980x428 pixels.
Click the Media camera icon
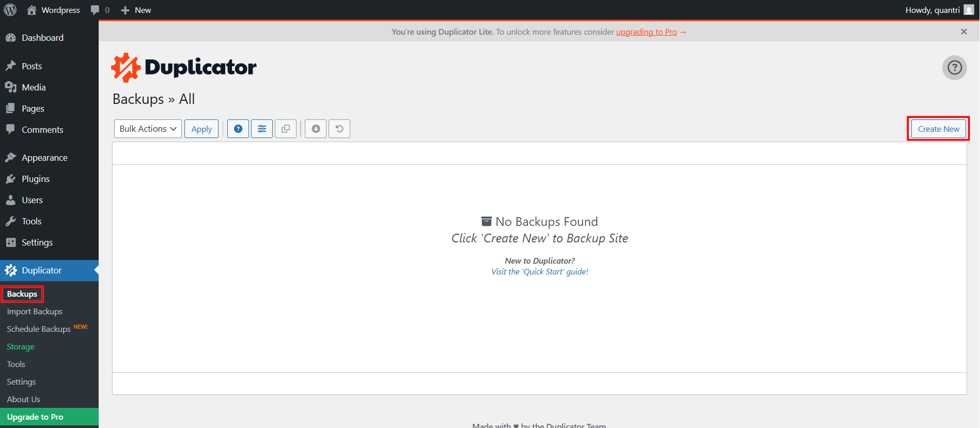point(10,87)
